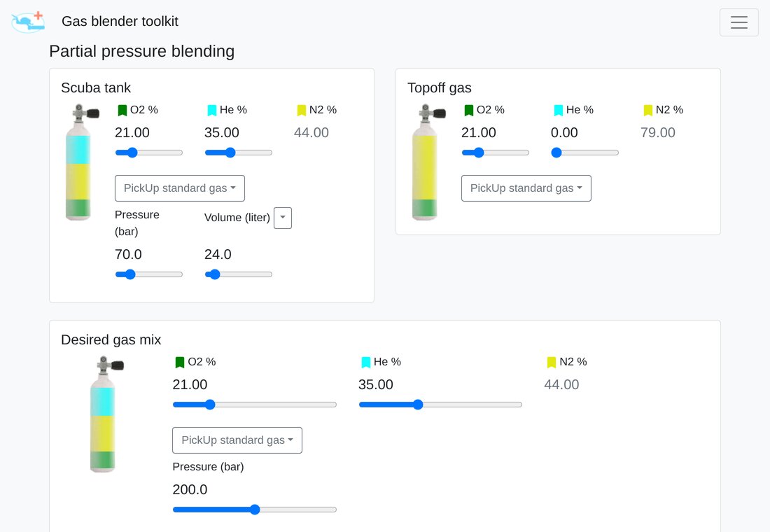Click the Desired gas mix Pressure slider
Viewport: 770px width, 532px height.
[254, 510]
